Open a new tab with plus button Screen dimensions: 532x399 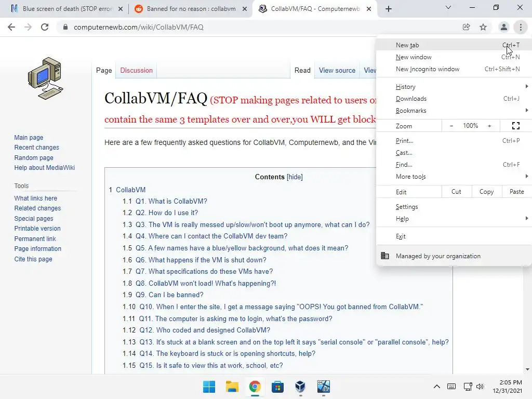click(389, 9)
